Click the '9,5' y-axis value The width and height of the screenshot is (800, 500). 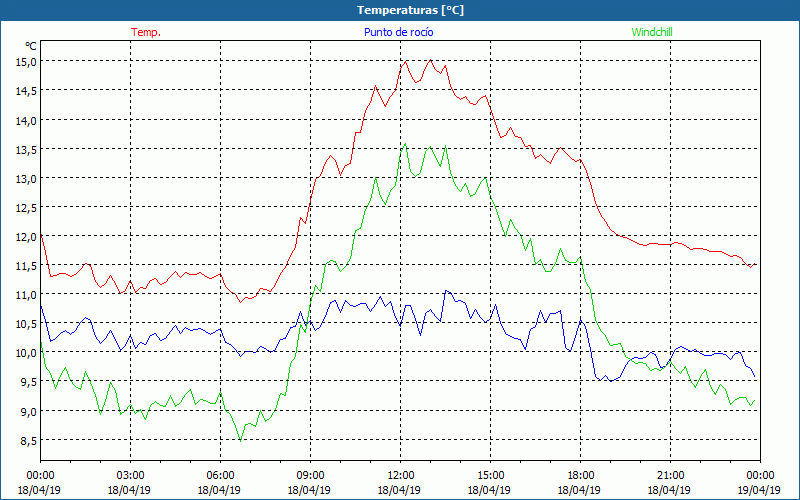tap(29, 382)
